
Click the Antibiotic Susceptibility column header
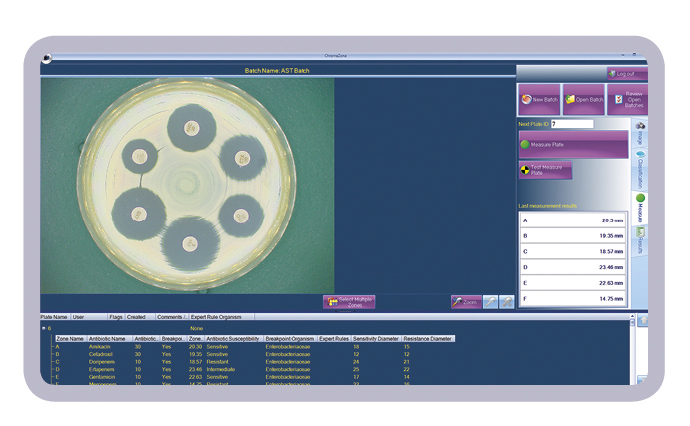tap(233, 339)
